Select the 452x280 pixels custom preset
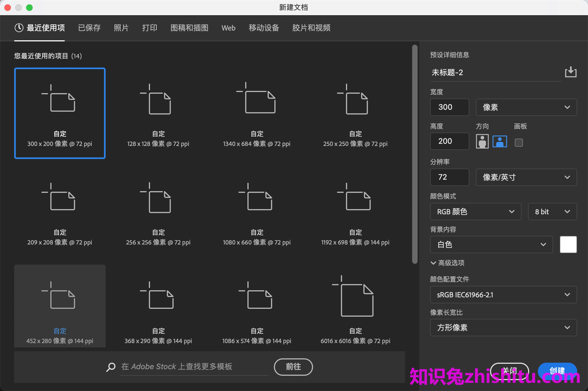Screen dimensions: 588x391 coord(60,306)
